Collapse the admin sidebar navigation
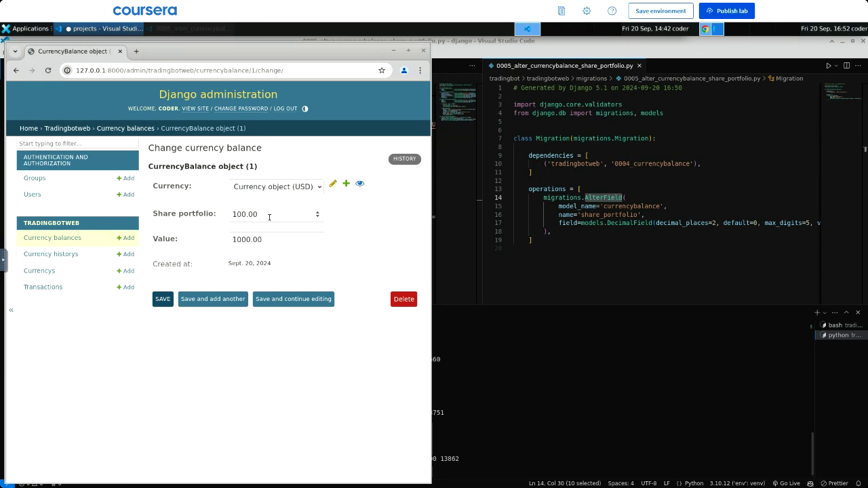Viewport: 868px width, 488px height. coord(11,310)
